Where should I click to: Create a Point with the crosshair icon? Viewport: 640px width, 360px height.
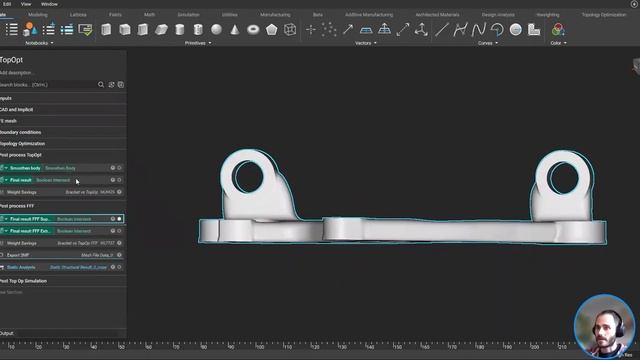point(311,29)
